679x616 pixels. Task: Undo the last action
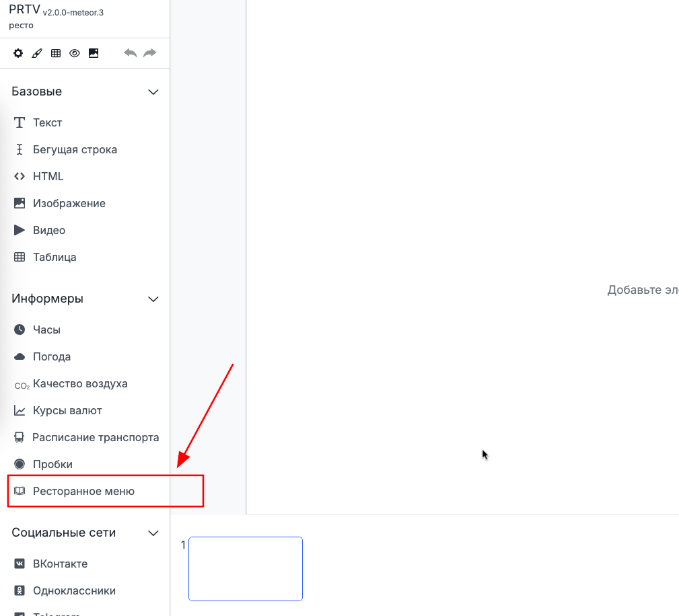(x=130, y=53)
